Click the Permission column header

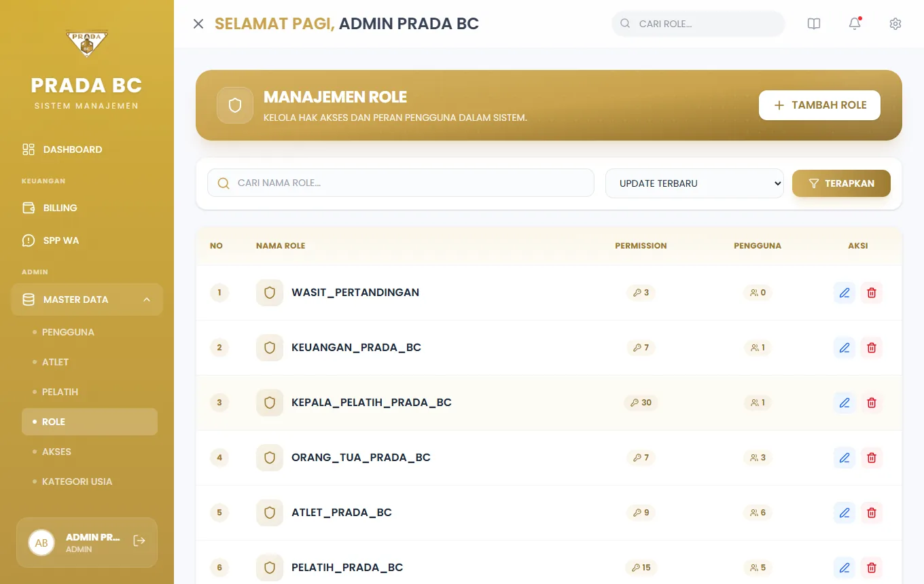641,246
